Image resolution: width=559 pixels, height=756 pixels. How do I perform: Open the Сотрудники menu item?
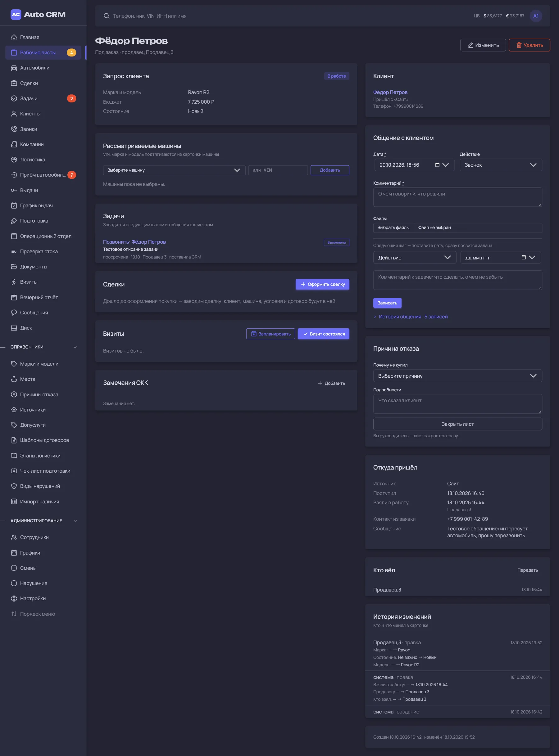43,537
